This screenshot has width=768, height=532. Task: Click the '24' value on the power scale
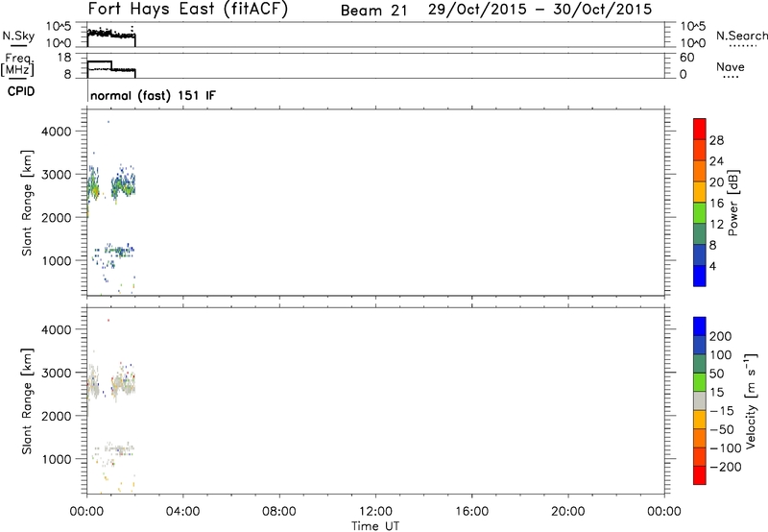point(716,161)
